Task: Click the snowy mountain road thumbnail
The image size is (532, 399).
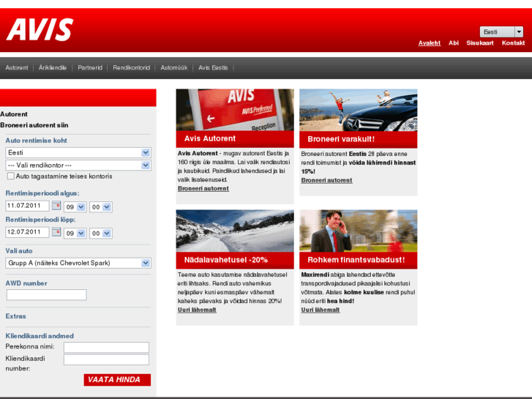Action: [x=235, y=231]
